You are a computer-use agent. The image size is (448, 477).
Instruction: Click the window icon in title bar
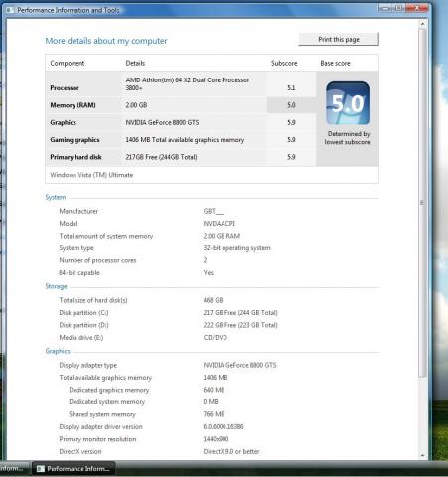[x=10, y=10]
